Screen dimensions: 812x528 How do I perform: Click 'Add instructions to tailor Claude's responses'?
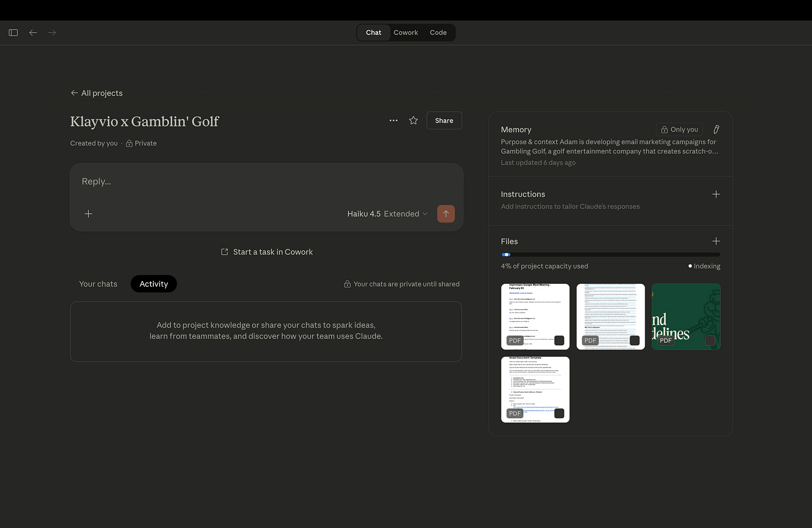pyautogui.click(x=570, y=206)
